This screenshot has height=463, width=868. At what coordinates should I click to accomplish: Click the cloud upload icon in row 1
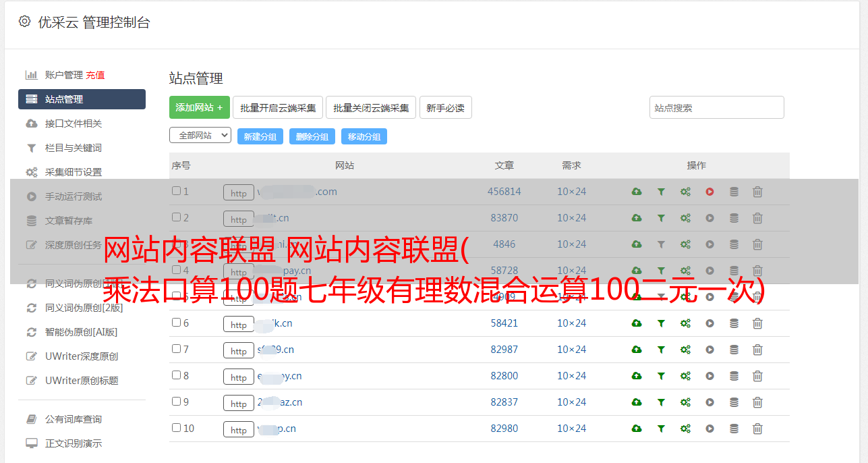(x=637, y=192)
